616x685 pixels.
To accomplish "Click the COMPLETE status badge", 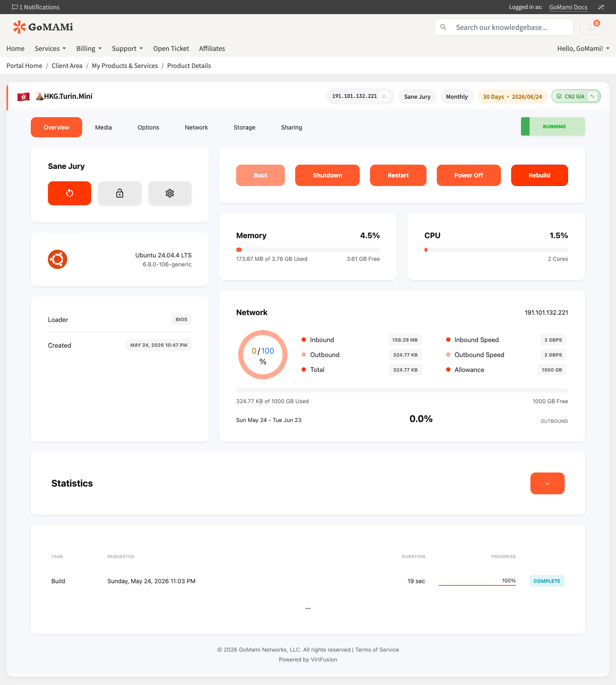I will (x=547, y=581).
